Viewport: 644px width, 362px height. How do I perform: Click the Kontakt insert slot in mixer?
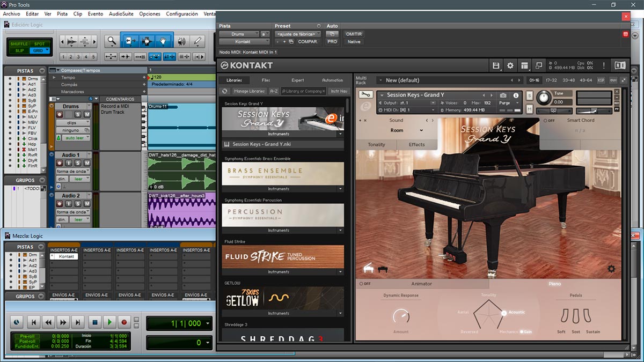(x=63, y=257)
